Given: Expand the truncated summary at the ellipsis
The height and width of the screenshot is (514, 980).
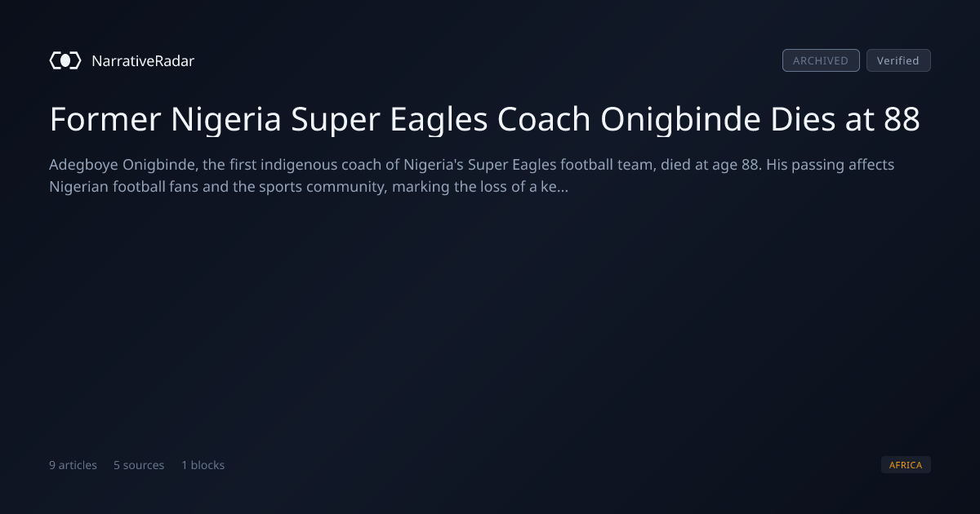Looking at the screenshot, I should coord(563,188).
